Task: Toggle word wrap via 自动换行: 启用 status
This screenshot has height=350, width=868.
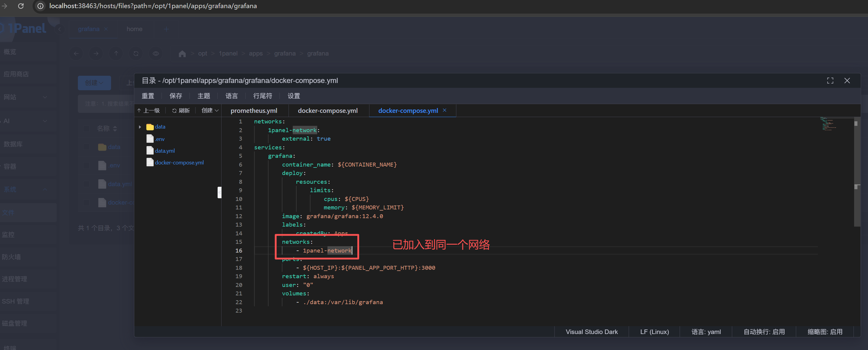Action: [764, 332]
